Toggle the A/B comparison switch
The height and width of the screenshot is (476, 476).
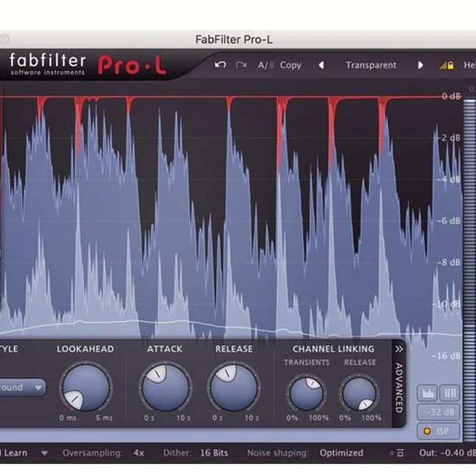pyautogui.click(x=266, y=65)
